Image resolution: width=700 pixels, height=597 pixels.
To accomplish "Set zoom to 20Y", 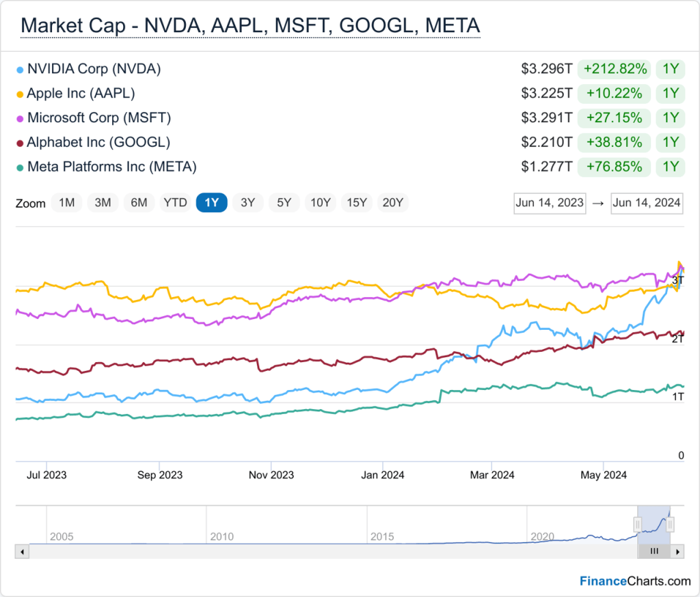I will (393, 203).
